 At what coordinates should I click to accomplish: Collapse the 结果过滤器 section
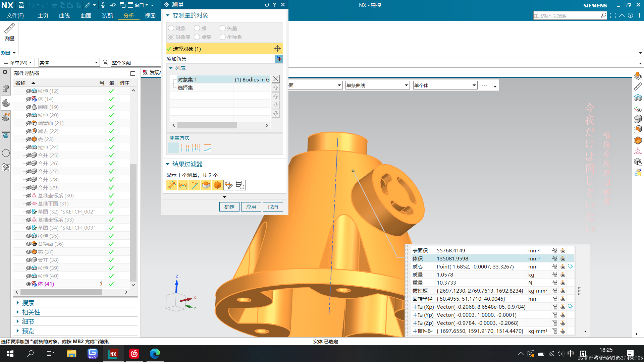[x=168, y=164]
